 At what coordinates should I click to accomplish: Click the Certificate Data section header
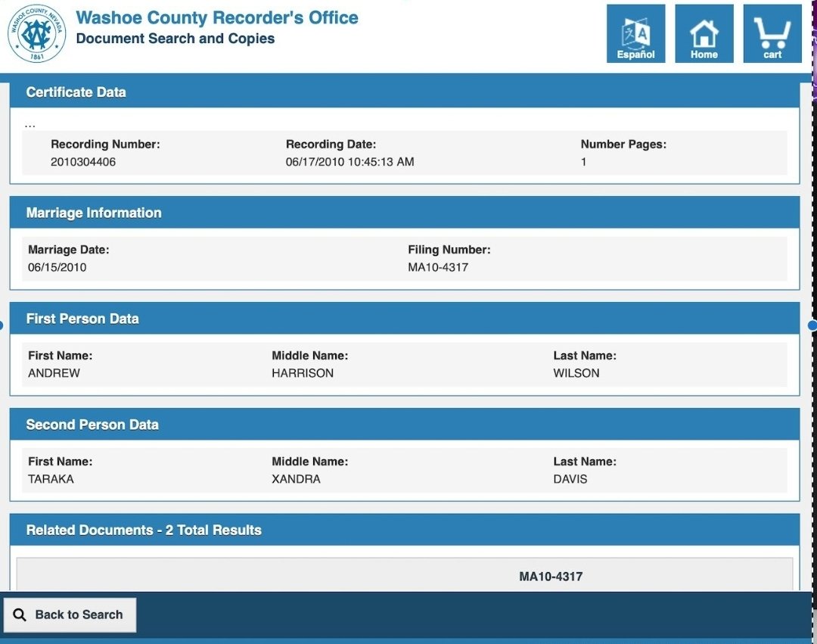coord(404,92)
